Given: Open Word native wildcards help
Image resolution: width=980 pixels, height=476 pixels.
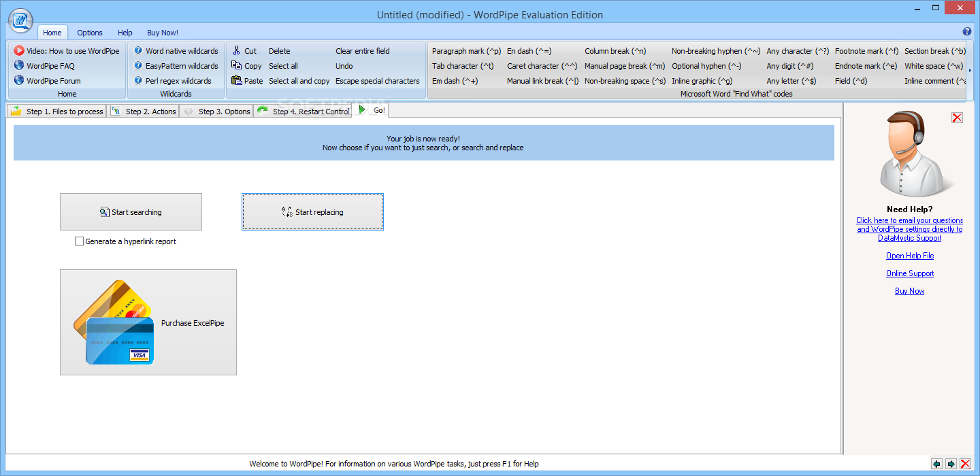Looking at the screenshot, I should 176,51.
